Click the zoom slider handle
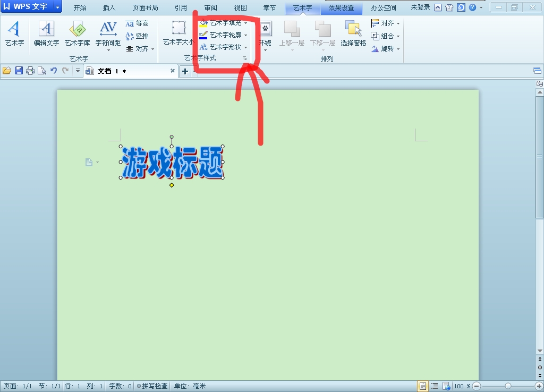This screenshot has width=544, height=392. click(x=508, y=386)
